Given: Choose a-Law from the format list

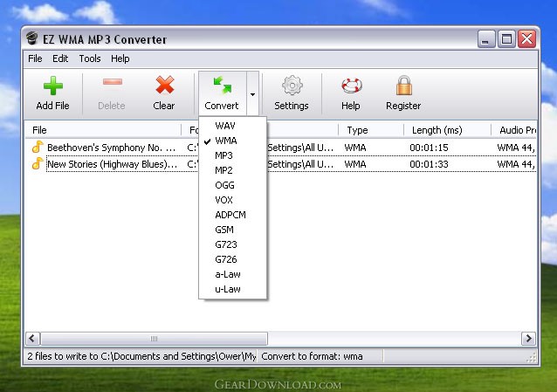Looking at the screenshot, I should 233,274.
